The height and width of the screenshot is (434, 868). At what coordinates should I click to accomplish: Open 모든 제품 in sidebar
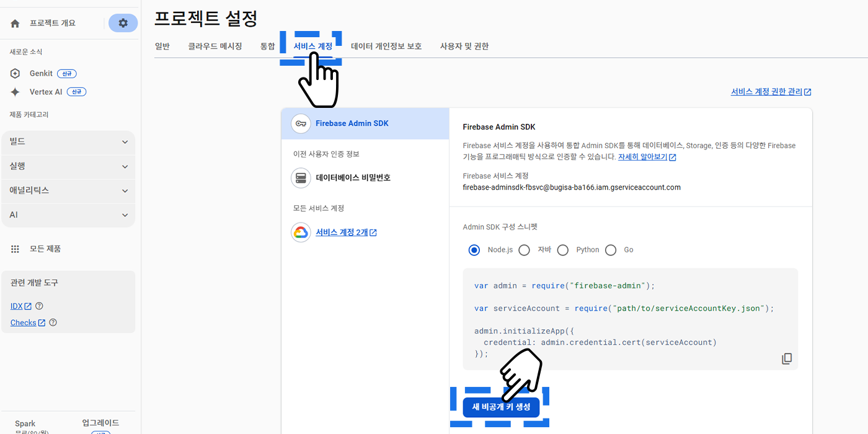click(45, 249)
